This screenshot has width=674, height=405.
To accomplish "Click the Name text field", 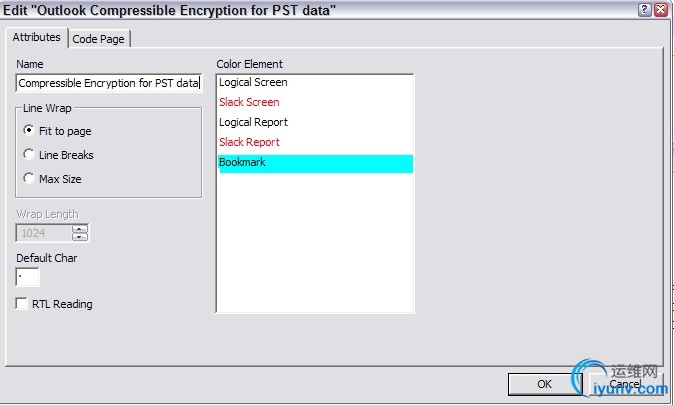I will 109,84.
